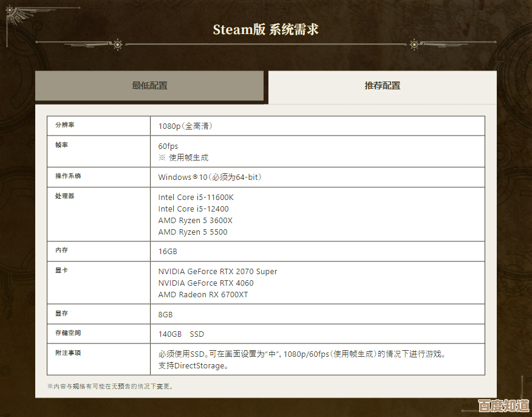Click the right gear ornament beside title
Viewport: 532px width, 417px height.
point(414,44)
